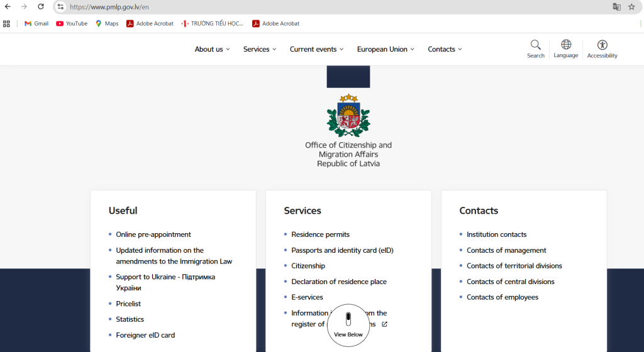Open the Language globe icon
The height and width of the screenshot is (352, 644).
(x=565, y=45)
